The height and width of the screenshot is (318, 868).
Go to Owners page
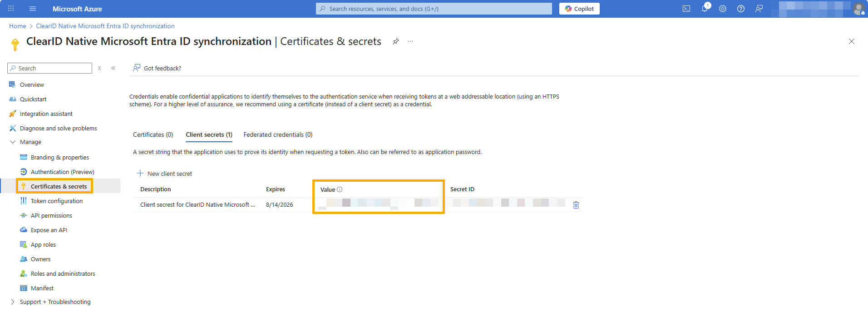(40, 259)
